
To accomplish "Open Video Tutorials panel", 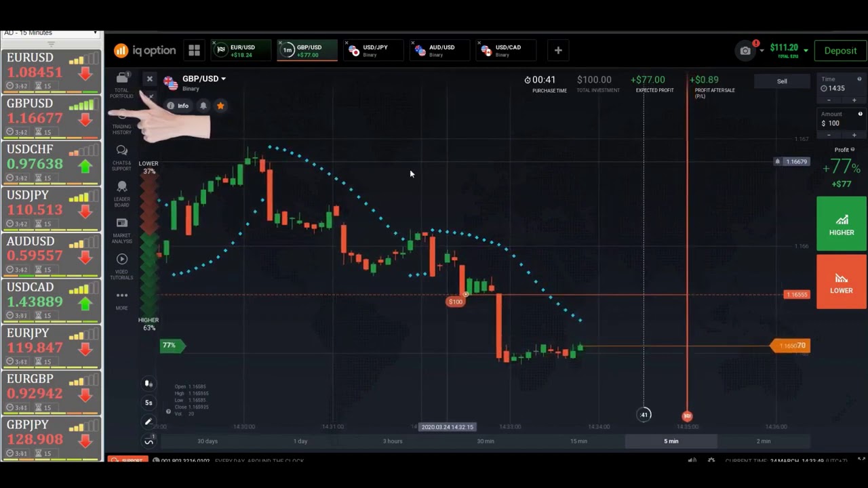I will click(122, 266).
